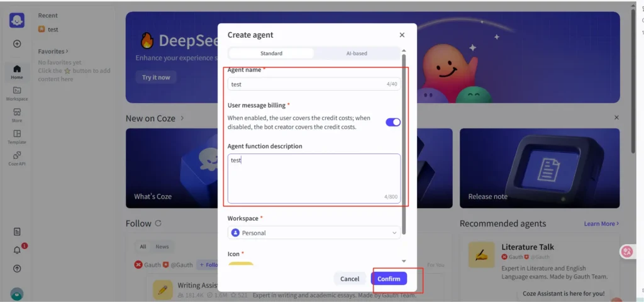Viewport: 644px width, 302px height.
Task: Click the Agent name input field
Action: (x=307, y=84)
